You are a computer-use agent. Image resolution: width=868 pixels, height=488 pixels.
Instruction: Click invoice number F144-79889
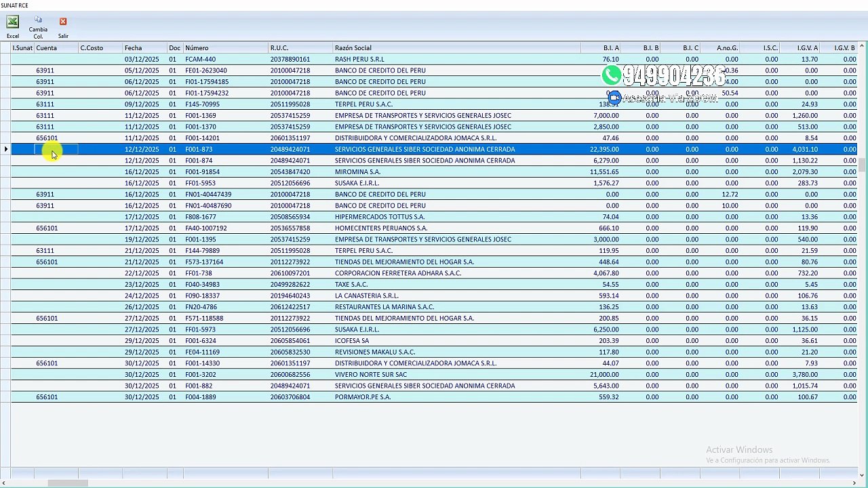202,251
